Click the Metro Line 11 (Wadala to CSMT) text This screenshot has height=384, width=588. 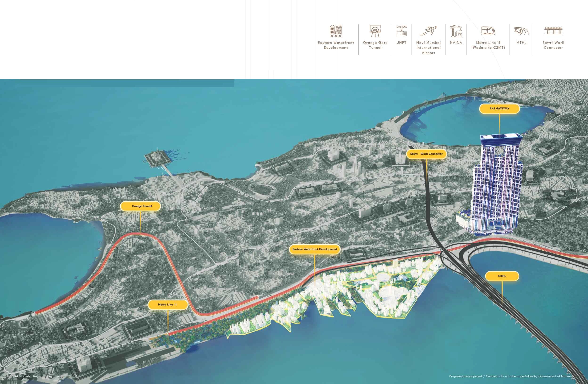pos(488,45)
